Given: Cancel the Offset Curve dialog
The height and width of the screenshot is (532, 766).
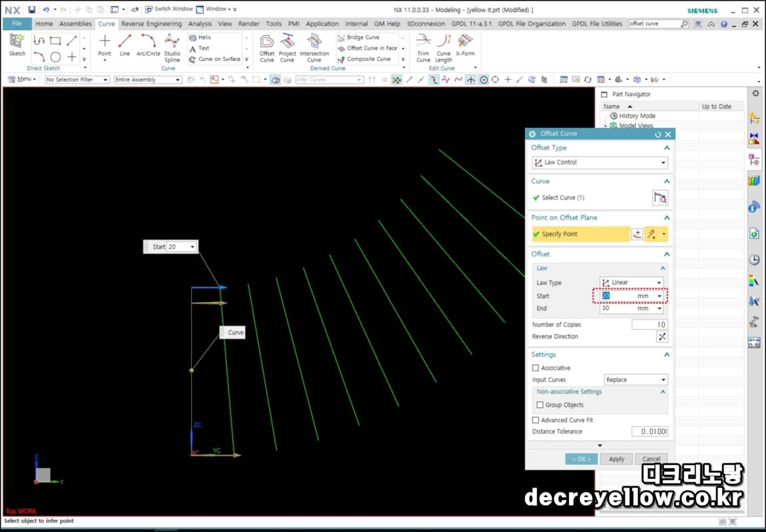Looking at the screenshot, I should coord(651,459).
